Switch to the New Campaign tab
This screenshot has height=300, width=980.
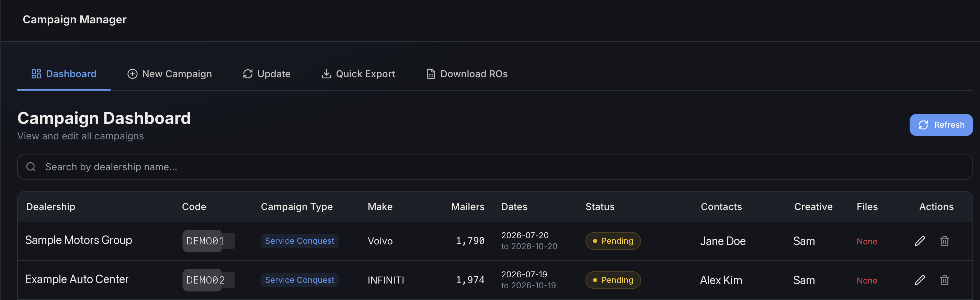169,74
